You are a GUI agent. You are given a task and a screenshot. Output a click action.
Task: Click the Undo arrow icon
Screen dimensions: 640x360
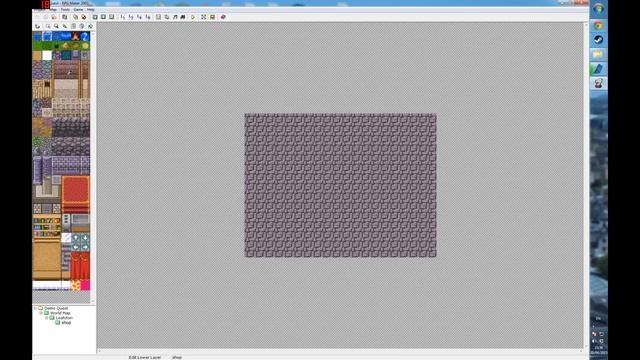point(38,26)
